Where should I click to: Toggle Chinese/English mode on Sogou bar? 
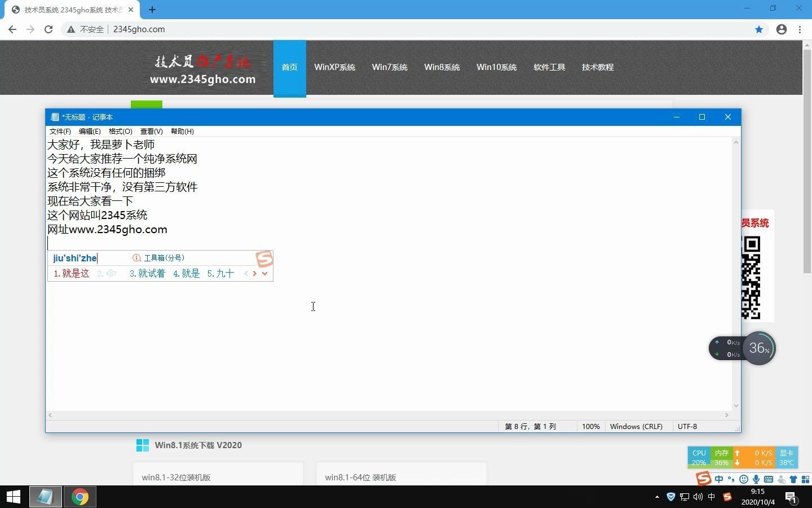719,480
